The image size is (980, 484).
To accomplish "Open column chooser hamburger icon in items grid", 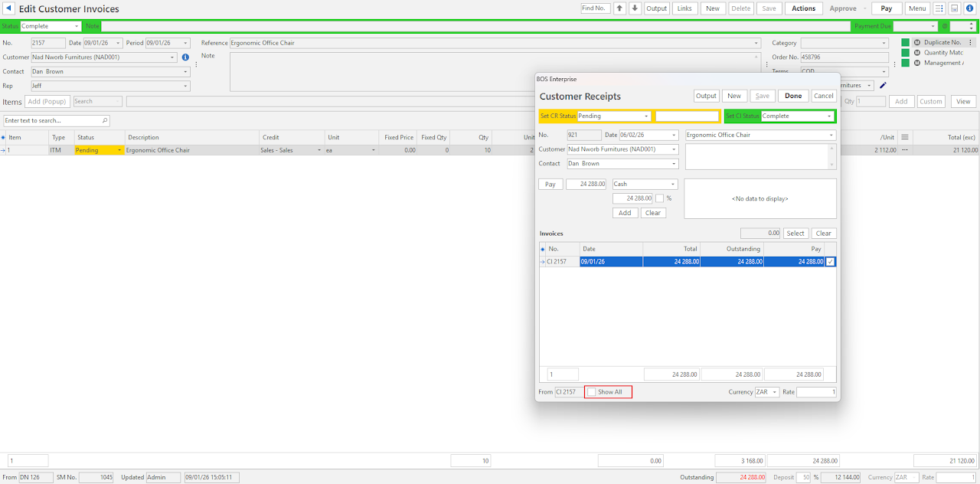I will [905, 137].
